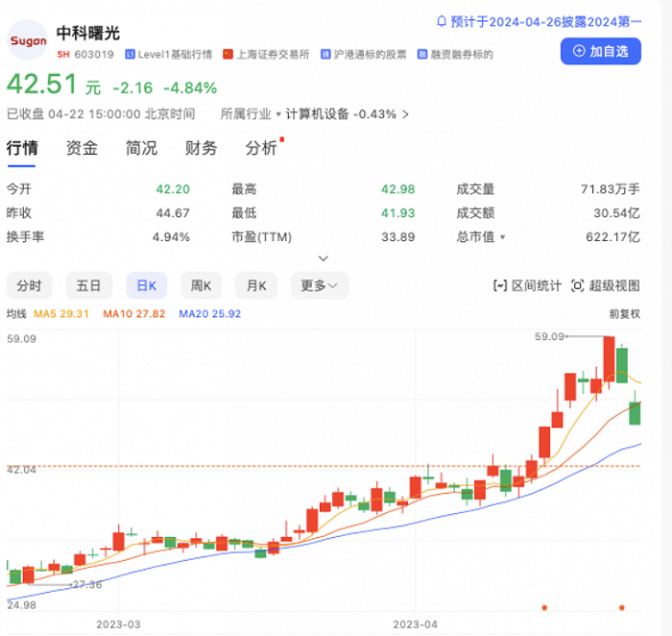Click the 27.36 low price marker
The height and width of the screenshot is (636, 672).
point(87,584)
